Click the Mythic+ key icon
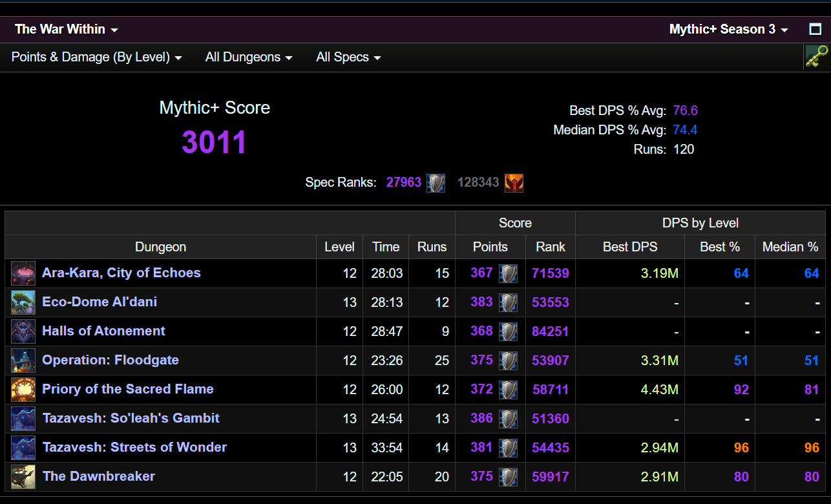This screenshot has height=504, width=831. point(817,57)
